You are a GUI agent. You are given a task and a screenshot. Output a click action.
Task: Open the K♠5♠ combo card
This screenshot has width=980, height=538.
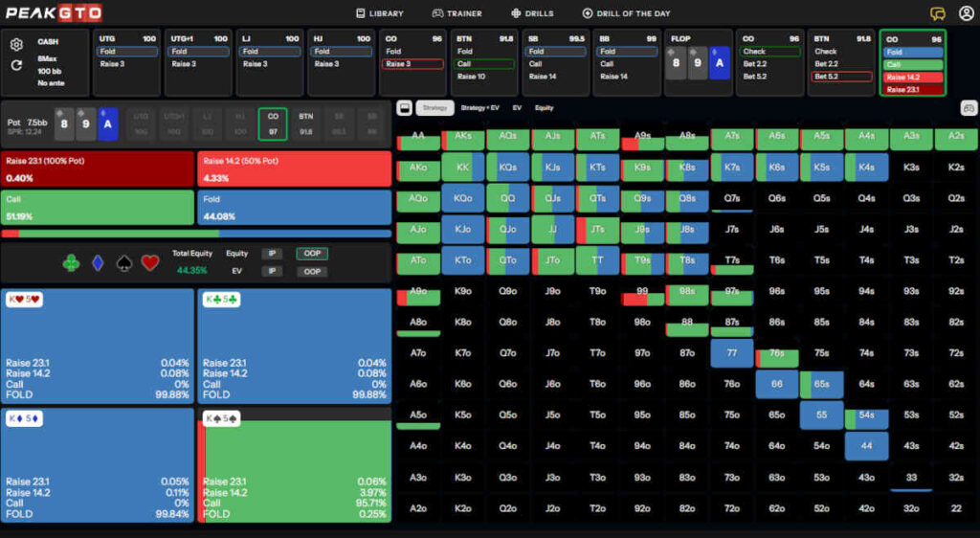coord(295,465)
